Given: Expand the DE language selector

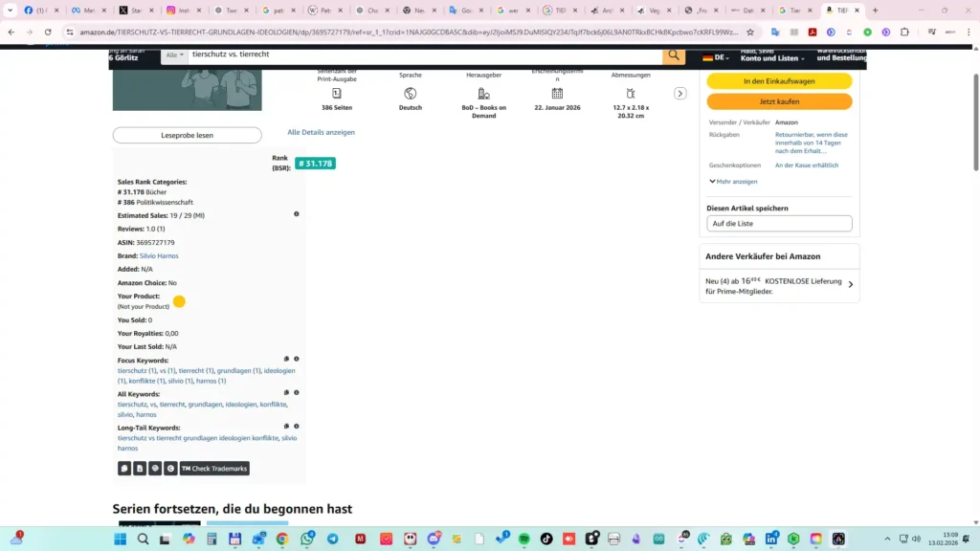Looking at the screenshot, I should pos(716,57).
